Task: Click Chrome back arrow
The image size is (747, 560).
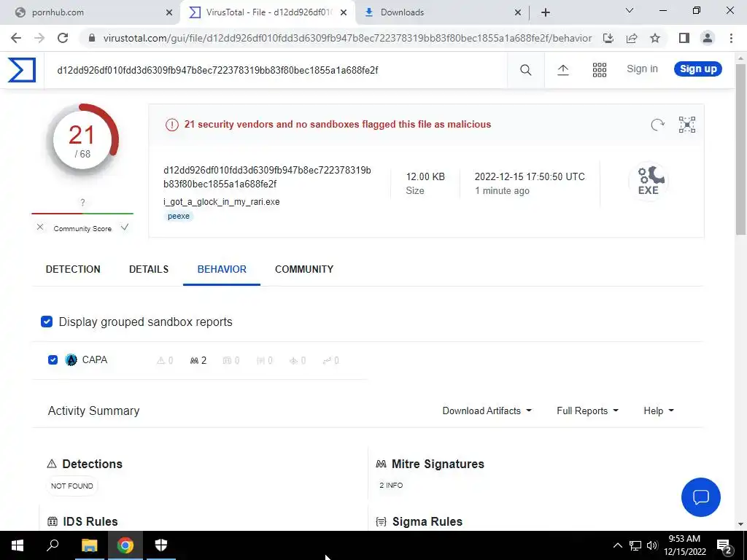Action: (16, 38)
